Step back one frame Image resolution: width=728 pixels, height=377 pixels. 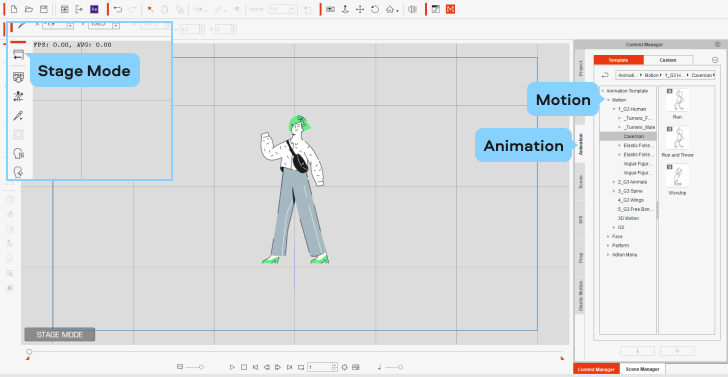click(266, 367)
